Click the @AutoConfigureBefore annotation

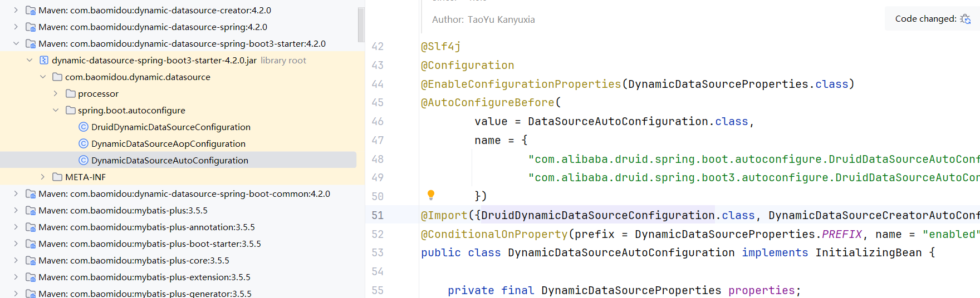pyautogui.click(x=488, y=102)
